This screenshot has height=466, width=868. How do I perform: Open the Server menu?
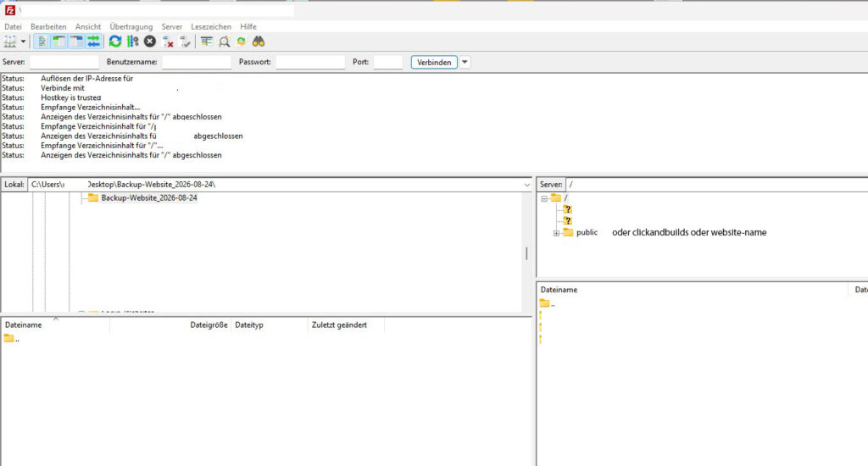pyautogui.click(x=171, y=26)
